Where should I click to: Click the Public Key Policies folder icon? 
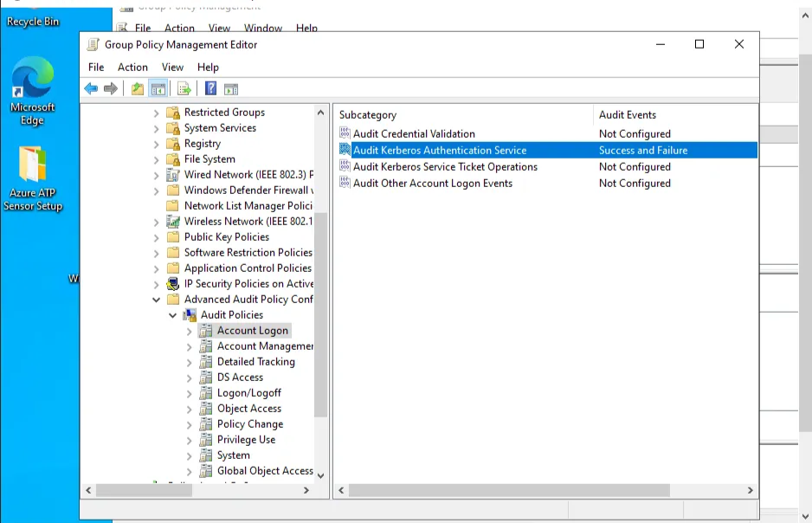pos(173,236)
